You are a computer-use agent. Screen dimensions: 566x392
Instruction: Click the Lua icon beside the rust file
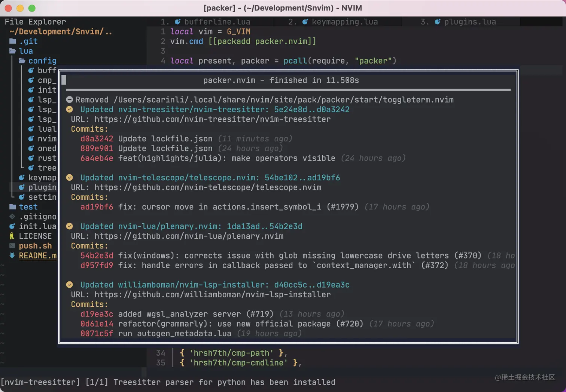(31, 158)
